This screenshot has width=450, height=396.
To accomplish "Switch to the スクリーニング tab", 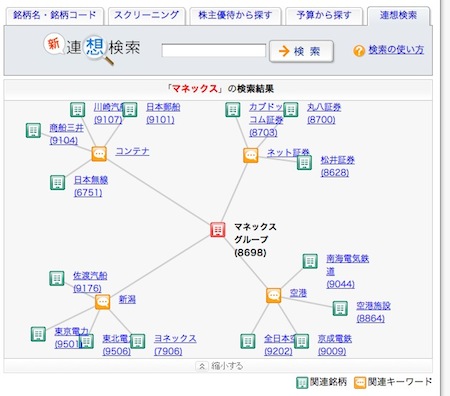I will pos(146,15).
